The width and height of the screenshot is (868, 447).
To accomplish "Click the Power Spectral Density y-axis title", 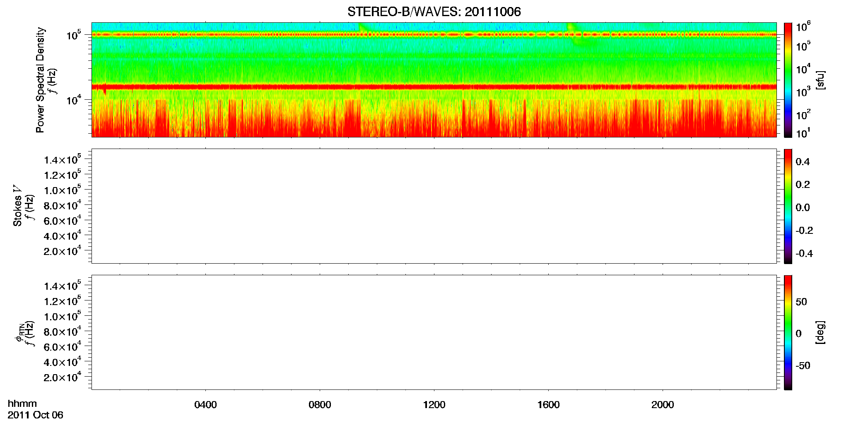I will click(x=40, y=80).
